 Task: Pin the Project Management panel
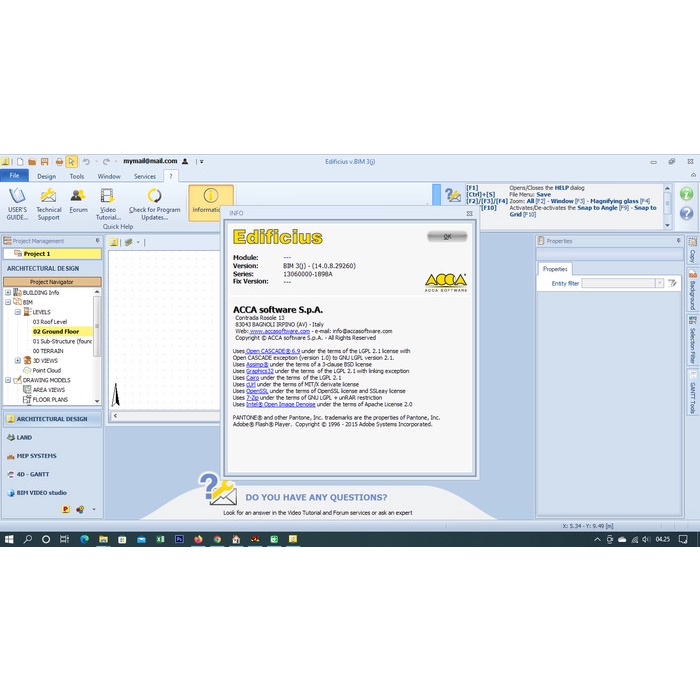(x=97, y=241)
